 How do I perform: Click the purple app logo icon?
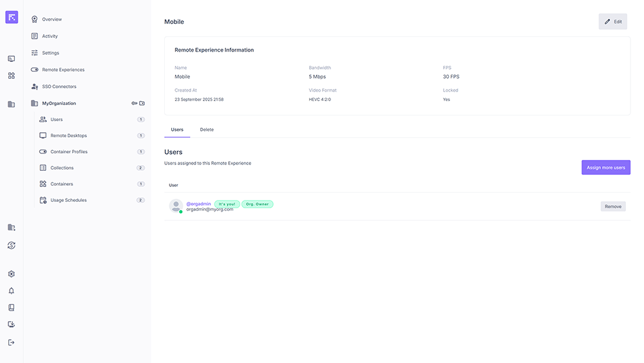click(12, 17)
